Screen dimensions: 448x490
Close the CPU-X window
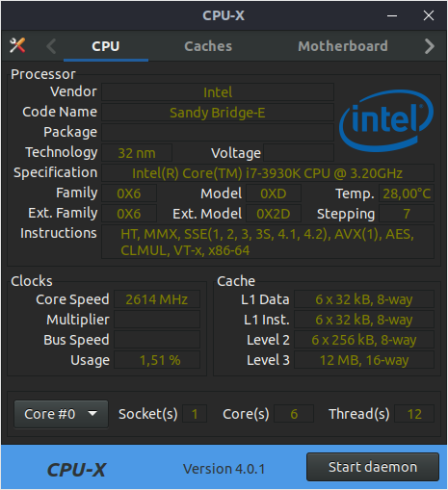coord(429,15)
